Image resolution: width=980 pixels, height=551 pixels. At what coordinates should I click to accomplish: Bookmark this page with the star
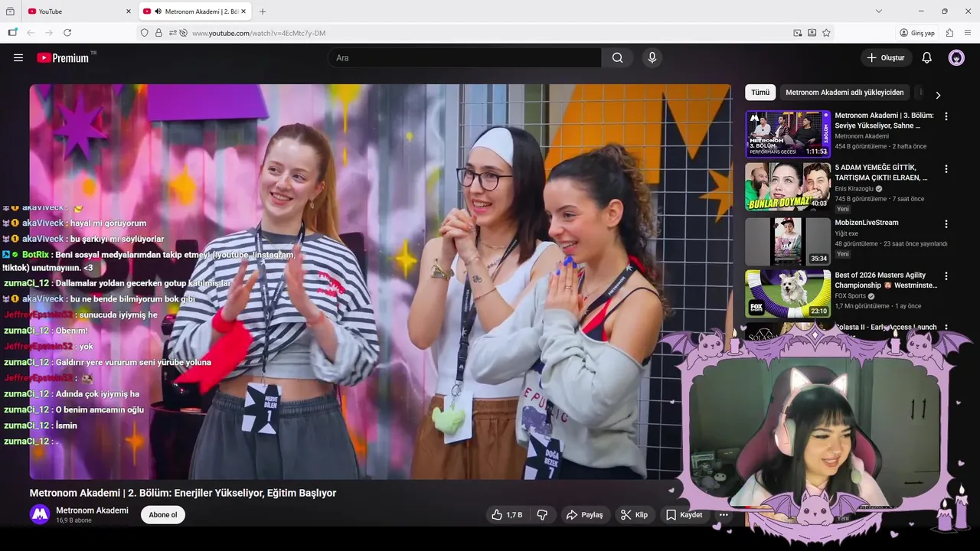click(x=826, y=33)
